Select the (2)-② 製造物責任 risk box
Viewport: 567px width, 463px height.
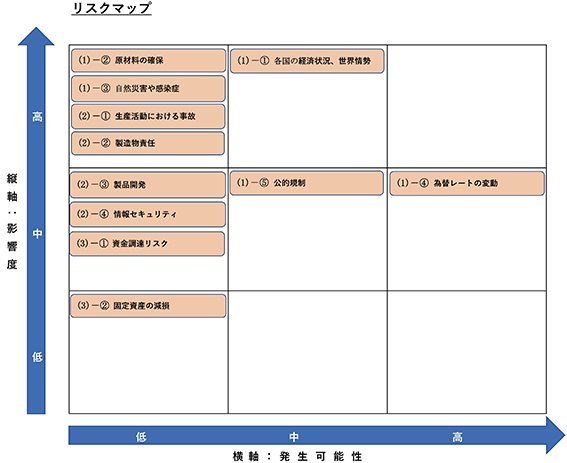coord(148,143)
